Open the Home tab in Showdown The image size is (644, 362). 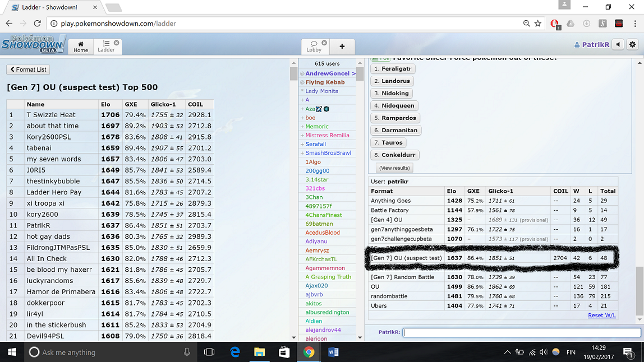[81, 47]
